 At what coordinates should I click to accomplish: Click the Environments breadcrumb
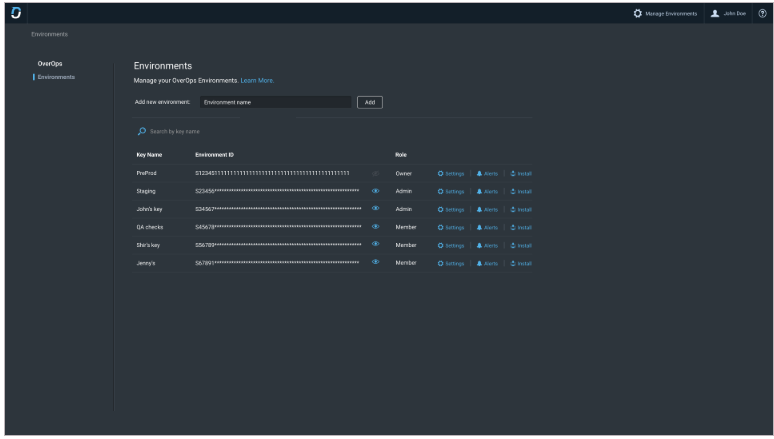(49, 34)
